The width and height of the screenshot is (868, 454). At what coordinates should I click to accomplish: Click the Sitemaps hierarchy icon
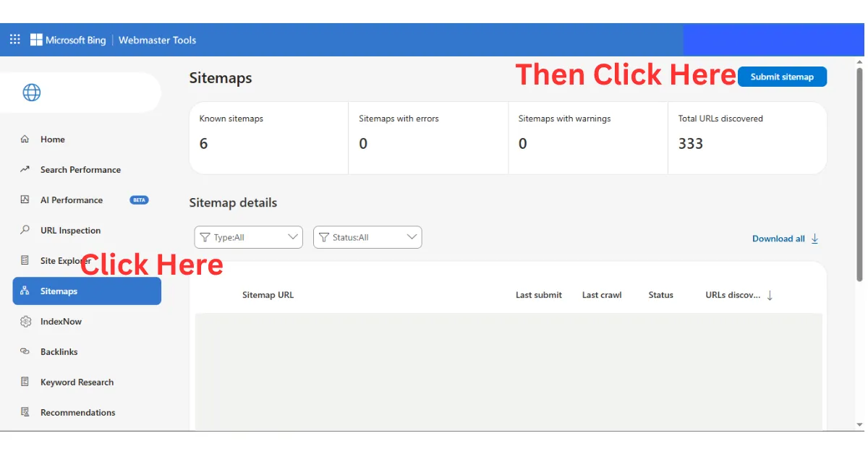[25, 291]
